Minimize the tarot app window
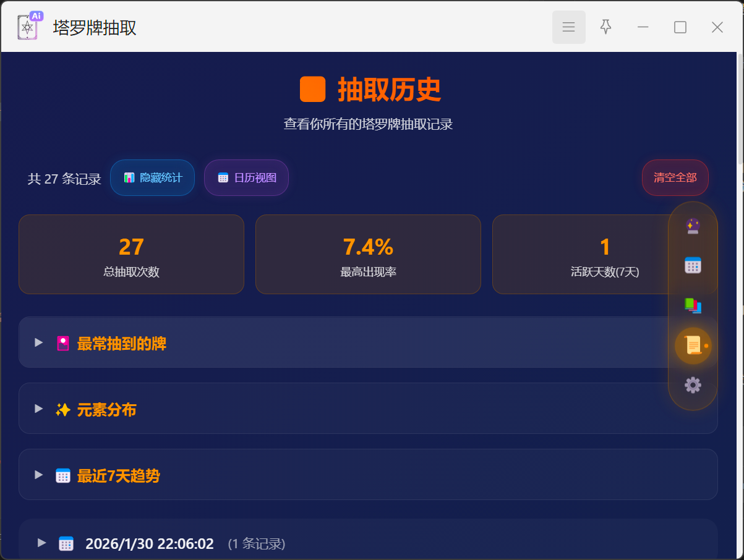This screenshot has height=560, width=744. [643, 27]
